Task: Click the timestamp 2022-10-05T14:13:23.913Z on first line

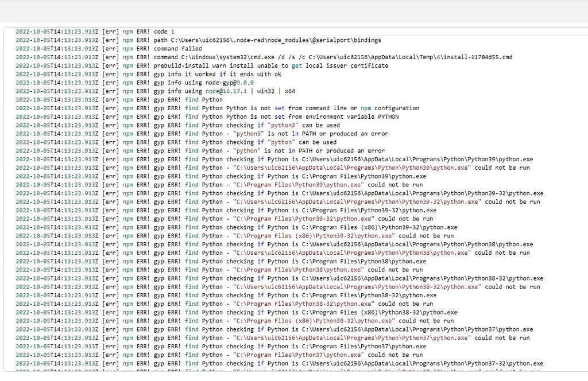Action: 56,32
